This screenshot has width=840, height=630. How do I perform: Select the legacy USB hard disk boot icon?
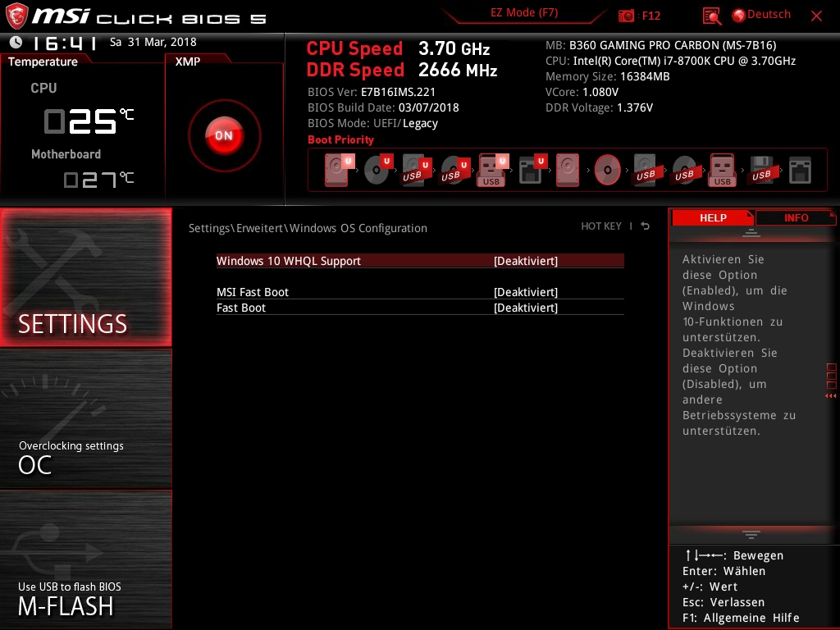point(646,170)
